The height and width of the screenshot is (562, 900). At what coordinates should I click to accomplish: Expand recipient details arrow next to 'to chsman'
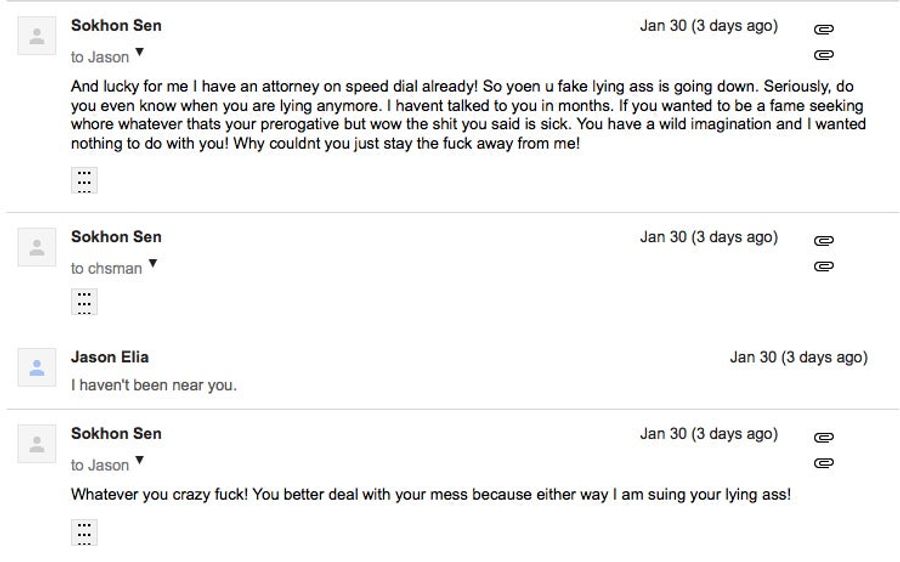(153, 264)
